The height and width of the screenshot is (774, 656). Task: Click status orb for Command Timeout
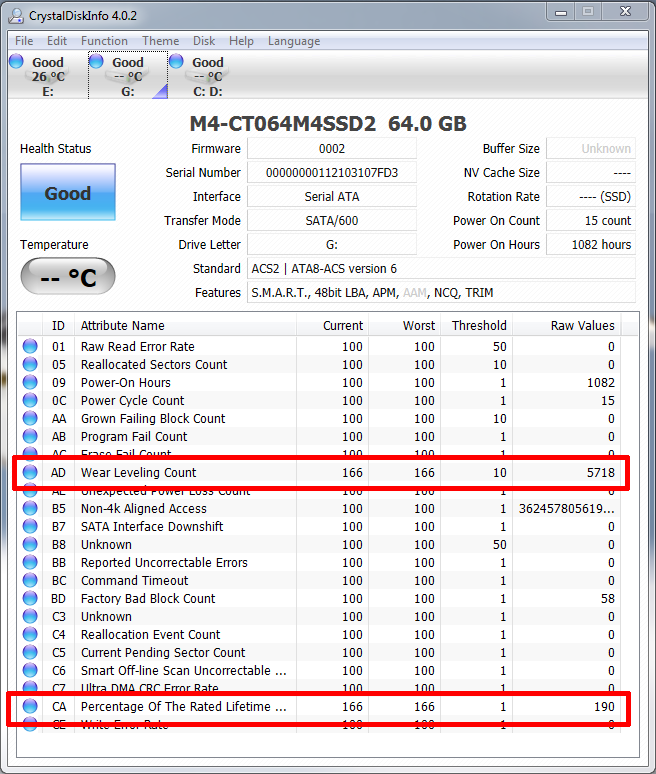pyautogui.click(x=30, y=580)
